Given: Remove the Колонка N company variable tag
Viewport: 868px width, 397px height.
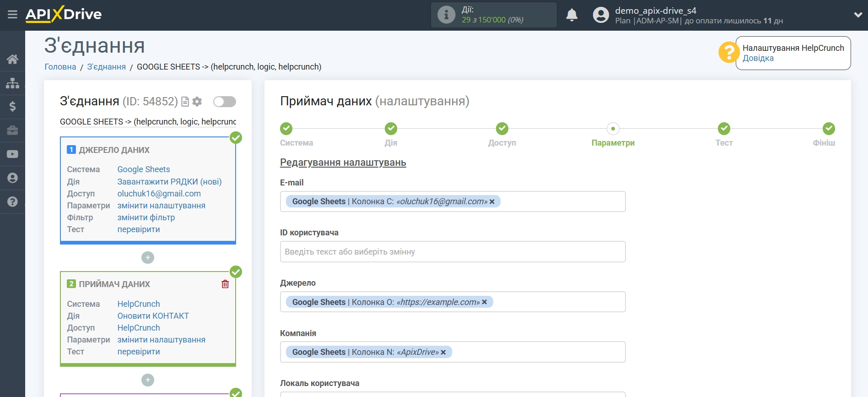Looking at the screenshot, I should 443,353.
